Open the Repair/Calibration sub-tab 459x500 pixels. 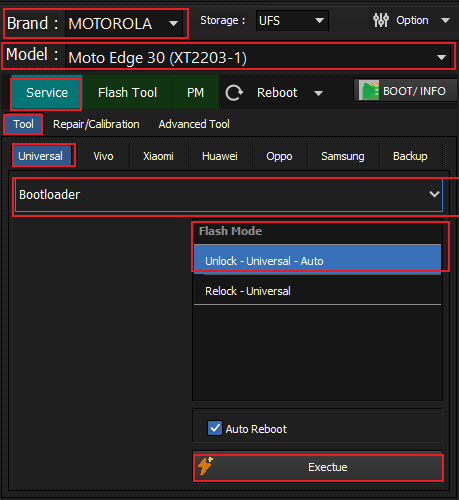pyautogui.click(x=96, y=124)
